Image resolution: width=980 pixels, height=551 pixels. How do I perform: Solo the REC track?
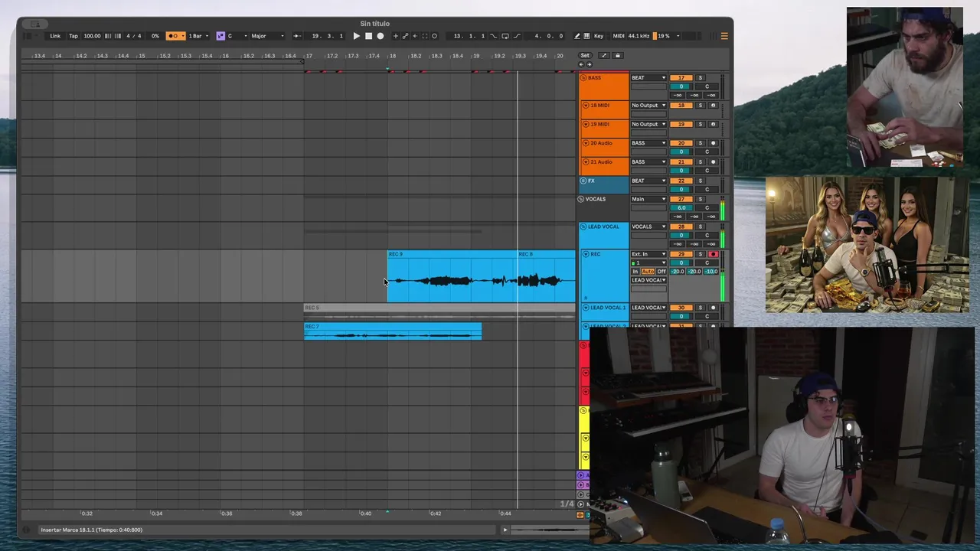click(700, 254)
